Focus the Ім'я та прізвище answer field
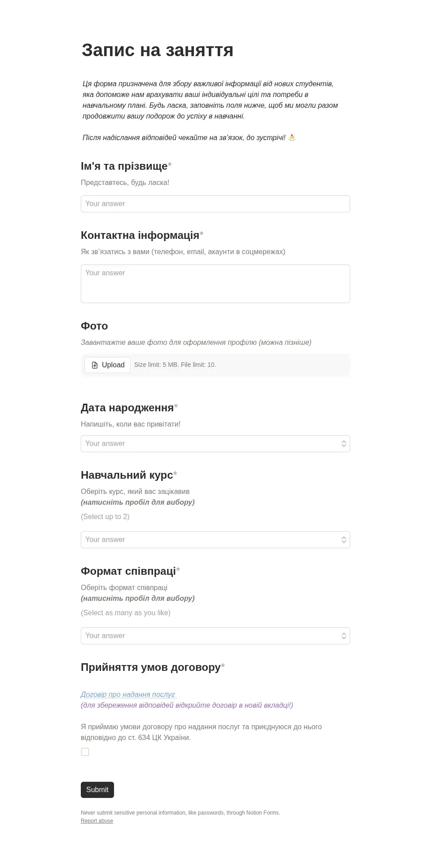Screen dimensions: 431x868 215,204
